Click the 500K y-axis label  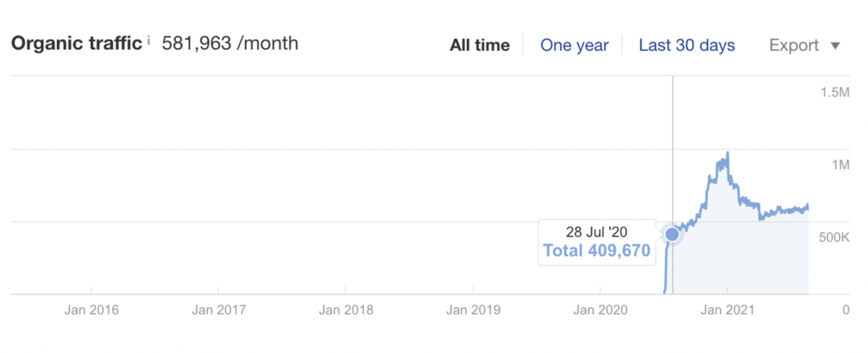point(834,237)
